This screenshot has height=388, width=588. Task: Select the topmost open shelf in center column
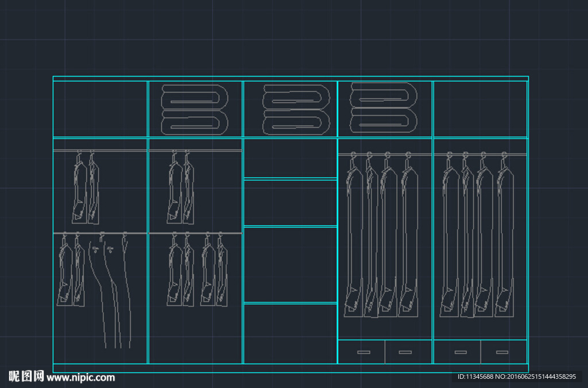(x=290, y=159)
